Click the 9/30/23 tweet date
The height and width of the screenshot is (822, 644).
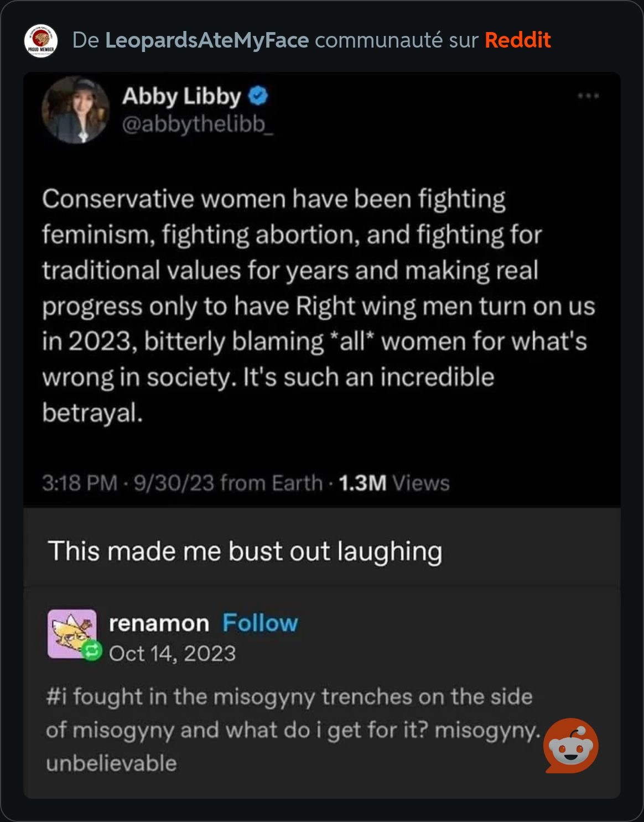click(174, 483)
